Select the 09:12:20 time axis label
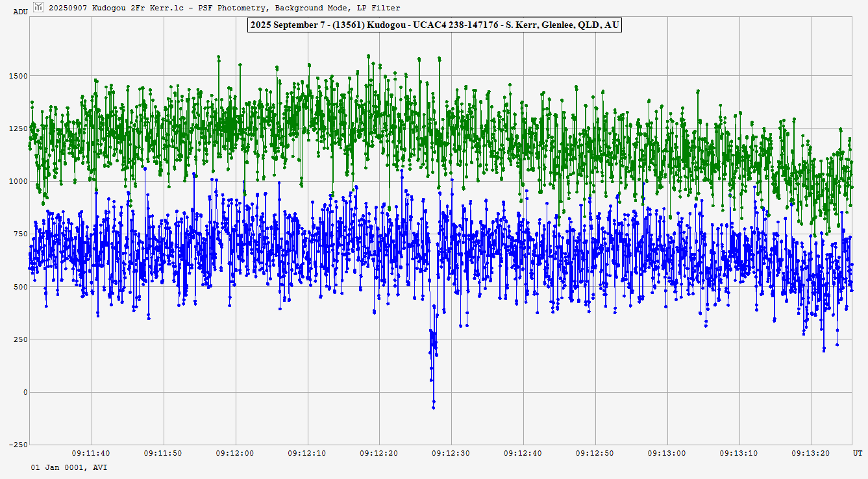Viewport: 868px width, 479px height. pos(378,452)
